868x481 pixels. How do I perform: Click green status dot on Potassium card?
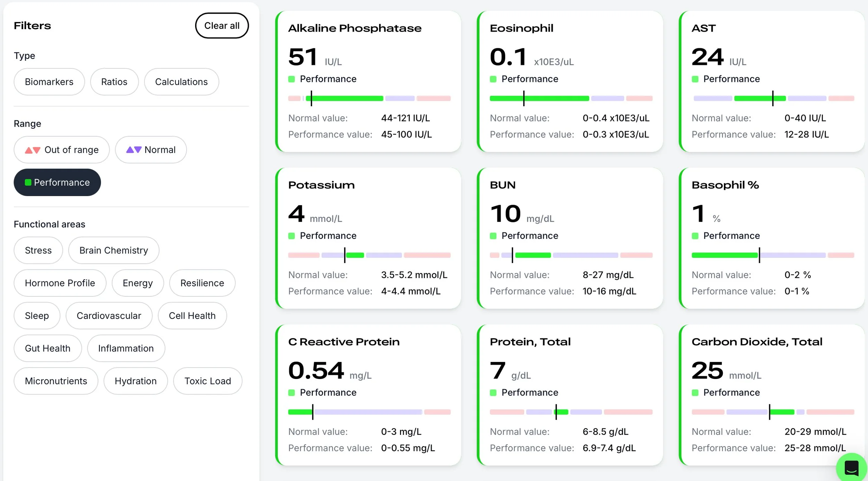(x=292, y=236)
